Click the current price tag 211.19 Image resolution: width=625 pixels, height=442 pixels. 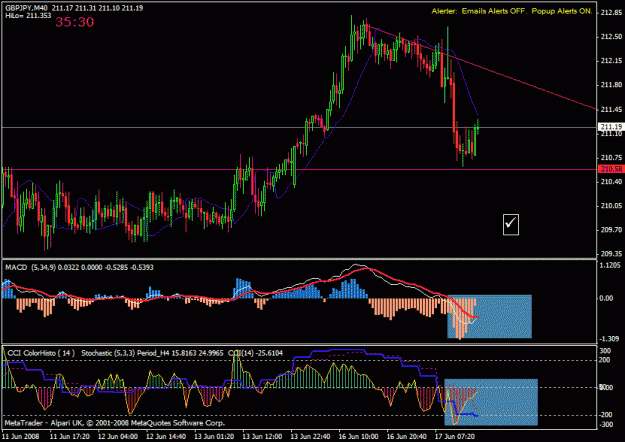point(611,127)
